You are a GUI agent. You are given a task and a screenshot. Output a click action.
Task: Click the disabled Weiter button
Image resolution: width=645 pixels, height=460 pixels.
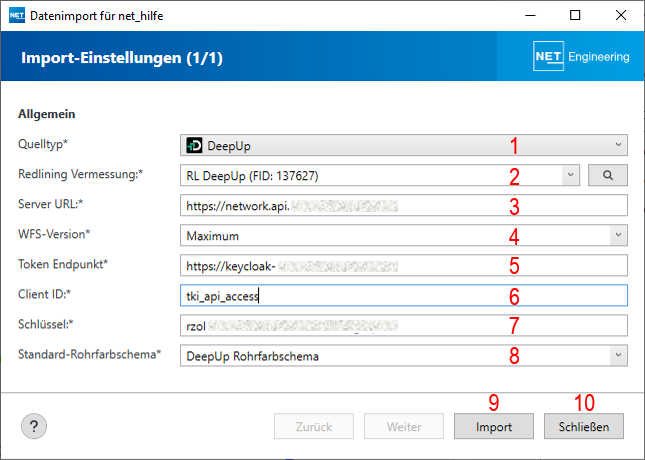(404, 426)
